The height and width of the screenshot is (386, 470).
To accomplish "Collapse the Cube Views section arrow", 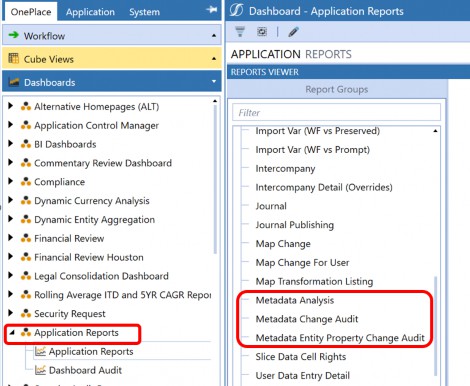I will pyautogui.click(x=214, y=59).
